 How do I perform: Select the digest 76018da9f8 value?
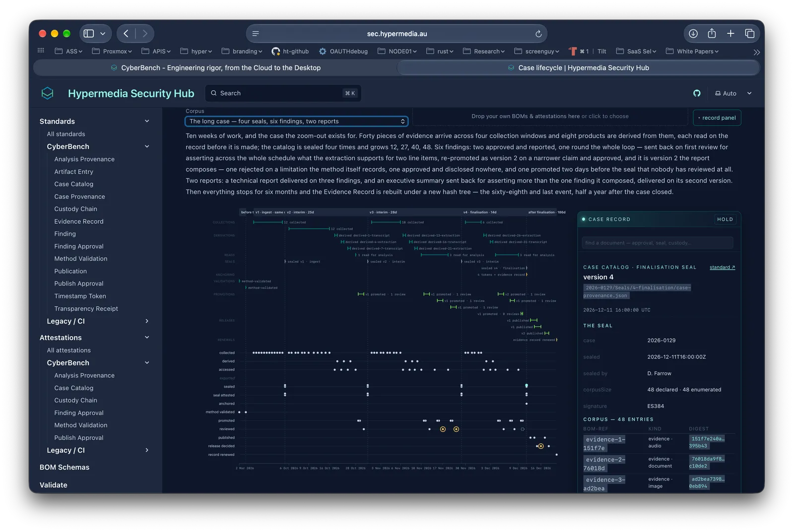coord(707,463)
